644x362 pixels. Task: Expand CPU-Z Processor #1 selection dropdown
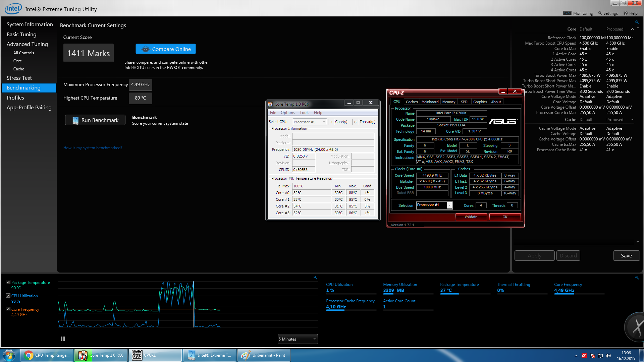(449, 205)
